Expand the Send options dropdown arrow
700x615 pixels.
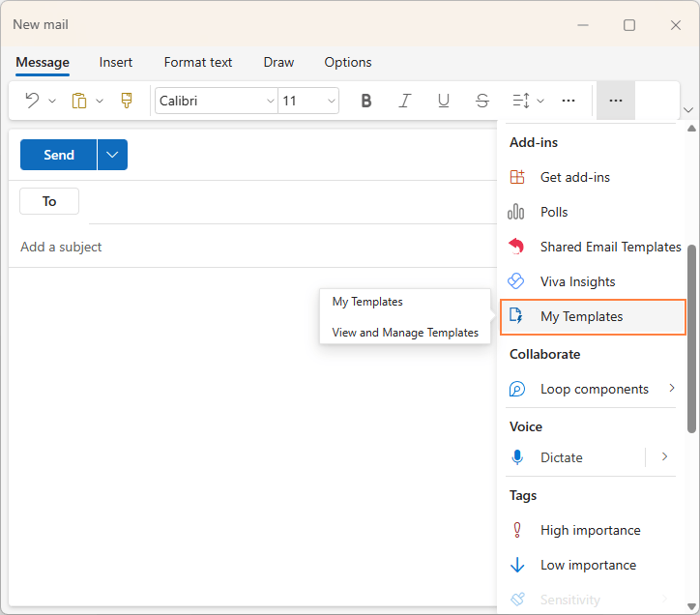112,155
